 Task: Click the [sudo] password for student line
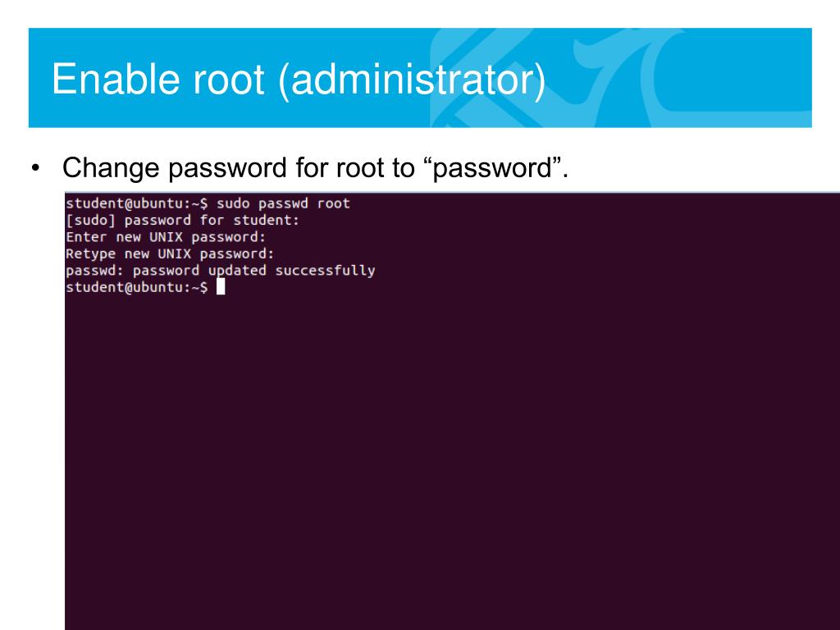point(183,220)
